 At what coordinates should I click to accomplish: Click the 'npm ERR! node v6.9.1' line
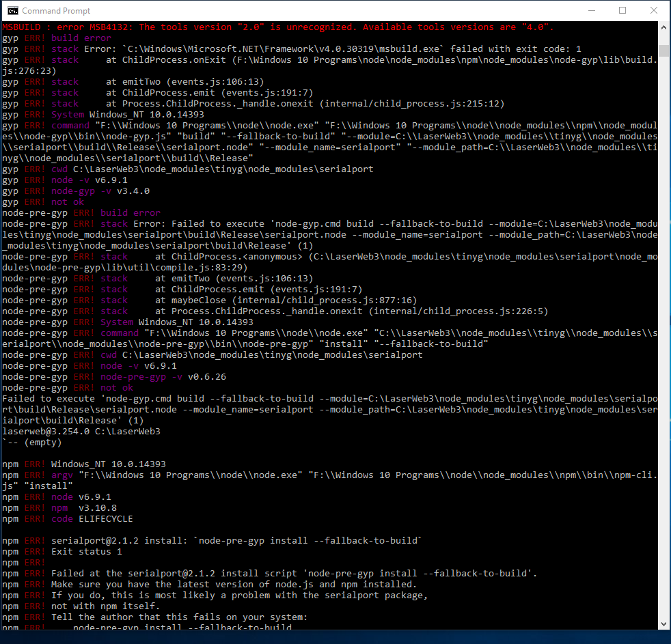click(x=57, y=497)
